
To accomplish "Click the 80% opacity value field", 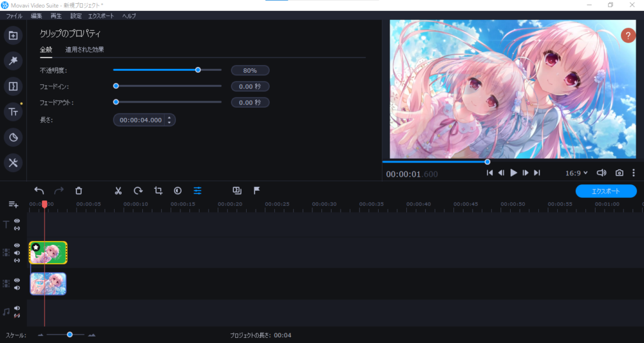I will (x=250, y=70).
